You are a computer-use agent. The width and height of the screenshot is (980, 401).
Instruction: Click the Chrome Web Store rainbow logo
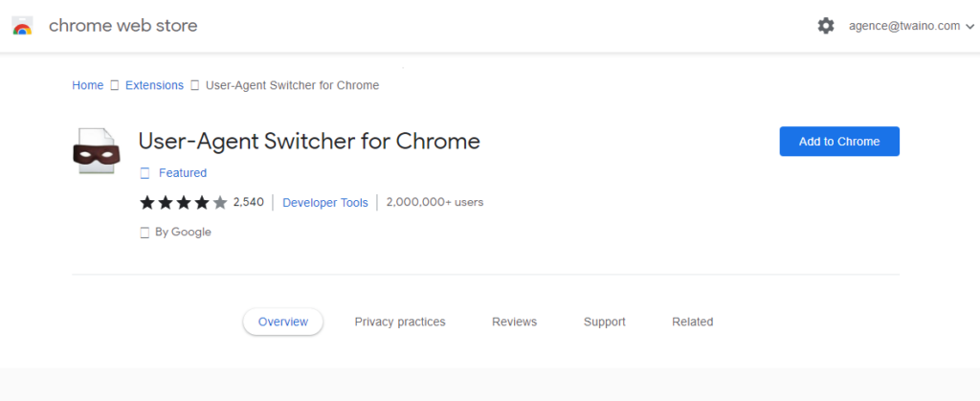[x=22, y=26]
